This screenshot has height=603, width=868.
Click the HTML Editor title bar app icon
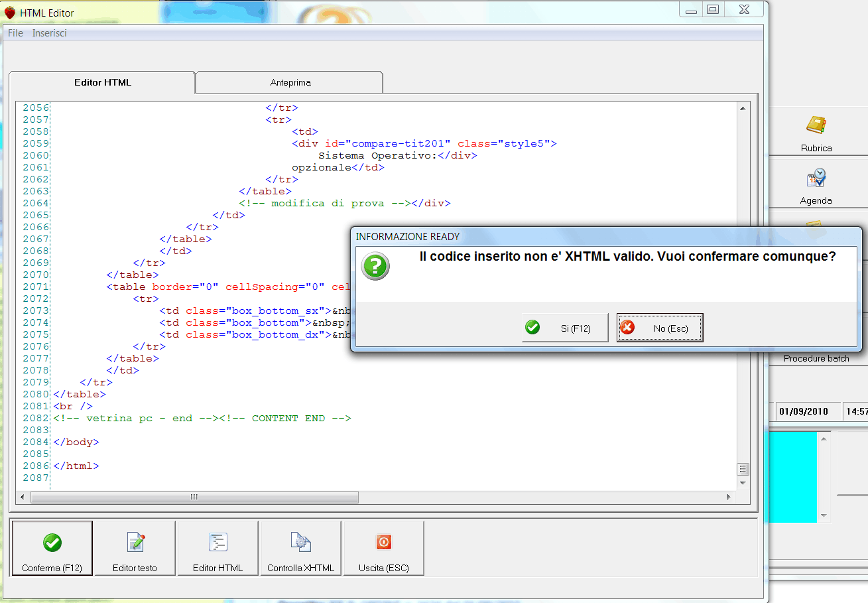[x=10, y=13]
